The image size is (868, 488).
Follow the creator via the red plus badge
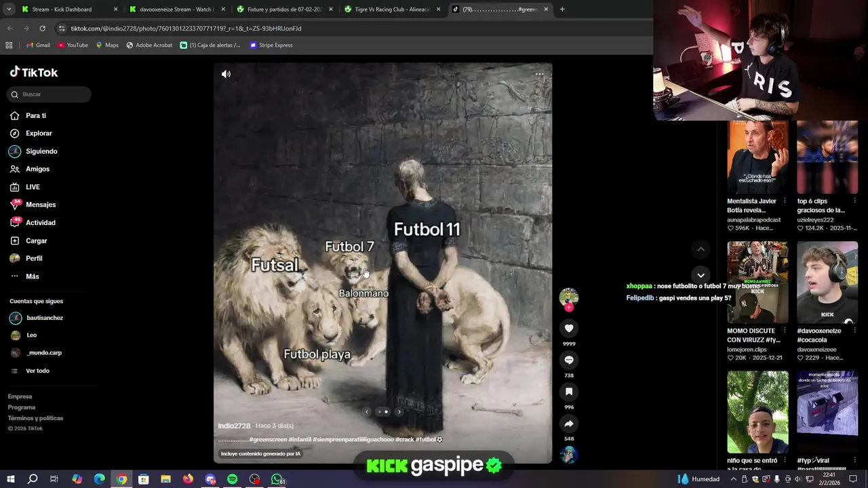[569, 308]
